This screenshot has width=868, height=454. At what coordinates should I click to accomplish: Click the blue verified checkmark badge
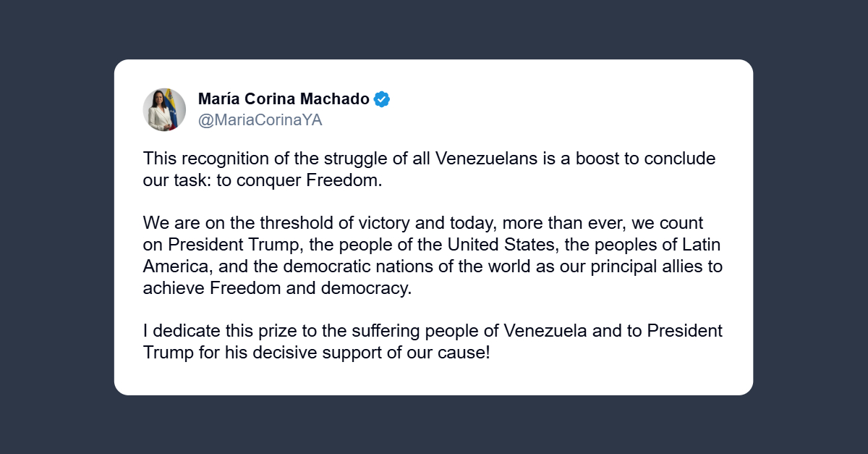(x=382, y=99)
